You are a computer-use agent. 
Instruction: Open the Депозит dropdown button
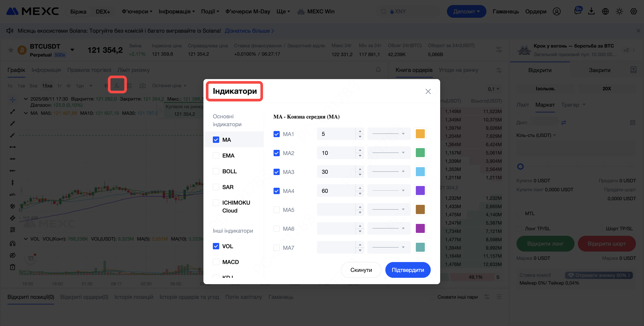click(466, 11)
